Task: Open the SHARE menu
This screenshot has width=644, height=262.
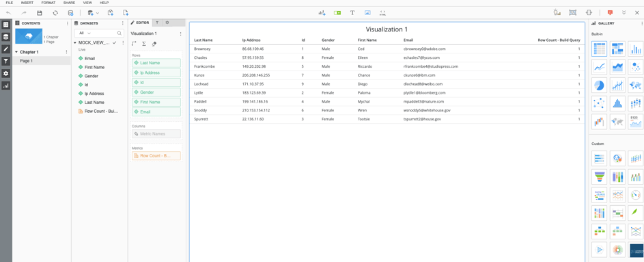Action: click(x=69, y=3)
